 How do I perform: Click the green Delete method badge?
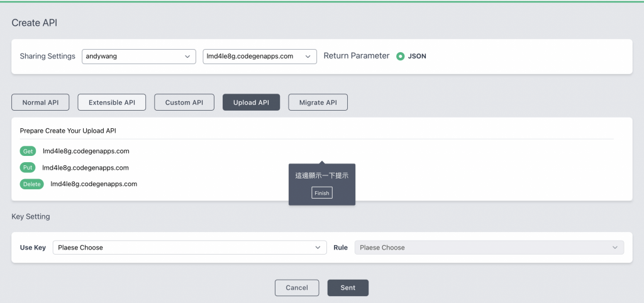tap(31, 184)
